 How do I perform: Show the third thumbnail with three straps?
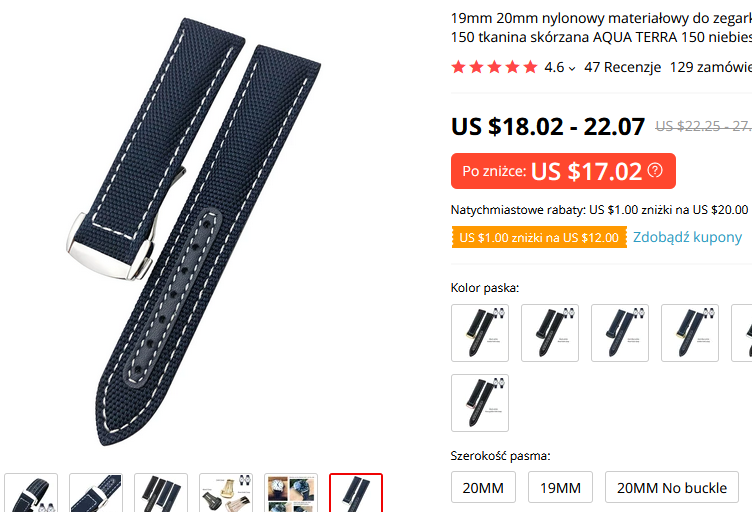[161, 493]
